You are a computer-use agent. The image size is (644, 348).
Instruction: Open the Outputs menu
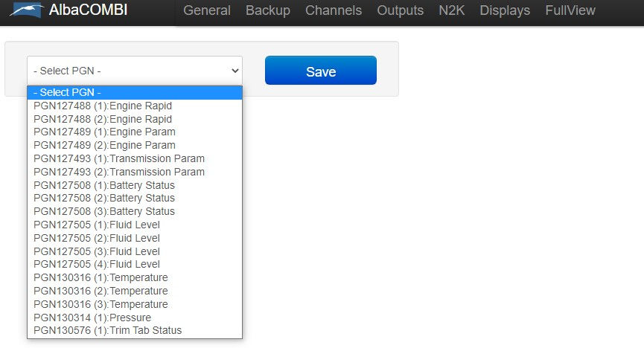click(x=400, y=10)
